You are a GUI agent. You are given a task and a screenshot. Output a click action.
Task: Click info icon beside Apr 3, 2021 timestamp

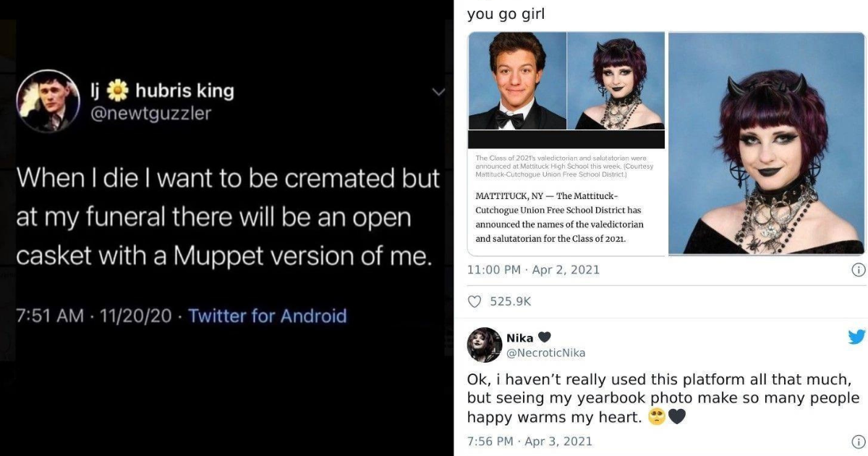click(858, 442)
